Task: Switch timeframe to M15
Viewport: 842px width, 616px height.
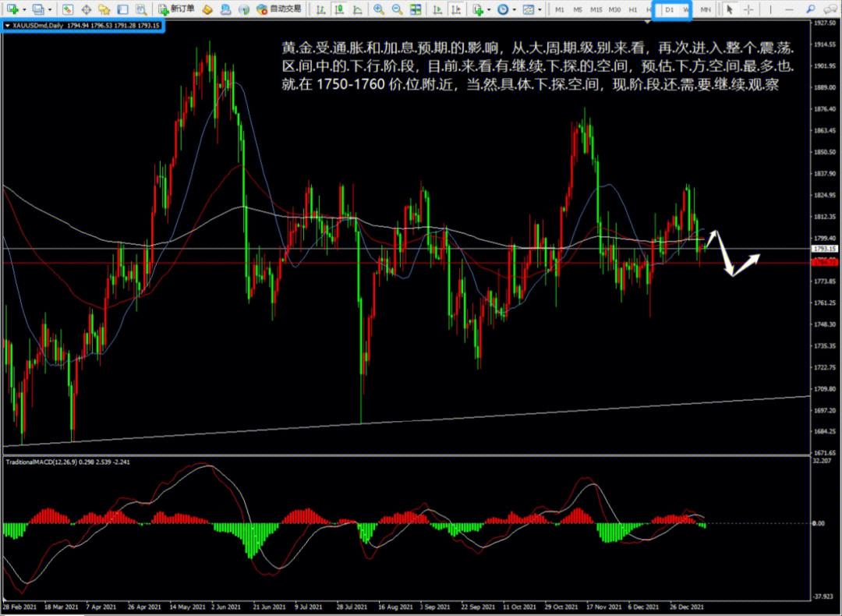Action: coord(596,9)
